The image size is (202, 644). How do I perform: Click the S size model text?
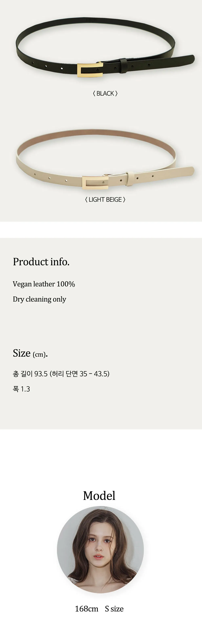tap(114, 609)
